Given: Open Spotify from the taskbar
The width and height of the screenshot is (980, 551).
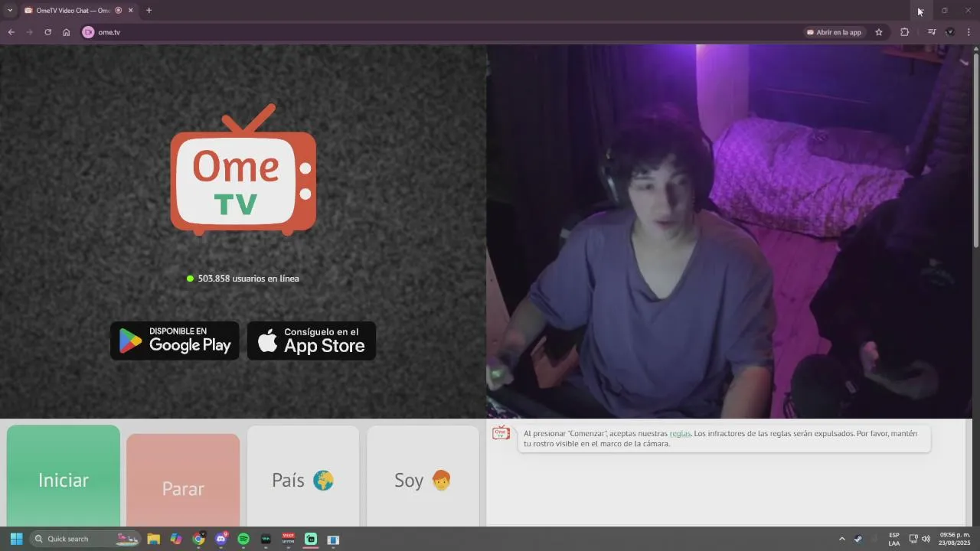Looking at the screenshot, I should [243, 539].
